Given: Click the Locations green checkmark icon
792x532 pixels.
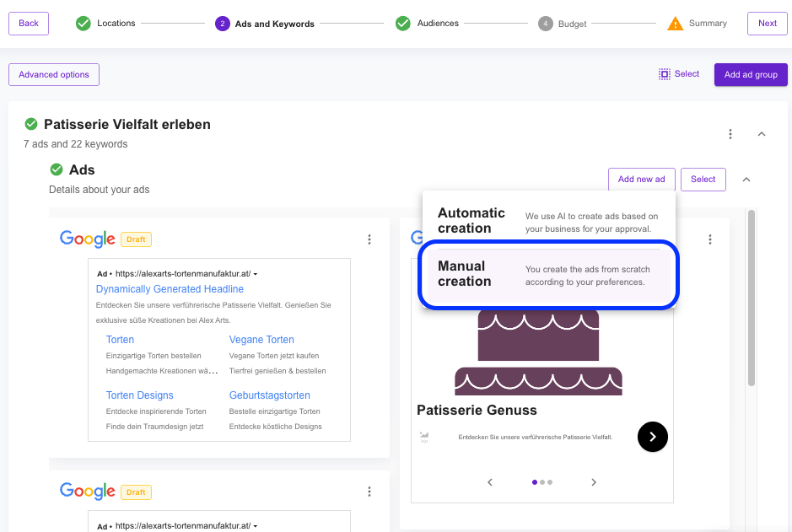Looking at the screenshot, I should coord(84,24).
